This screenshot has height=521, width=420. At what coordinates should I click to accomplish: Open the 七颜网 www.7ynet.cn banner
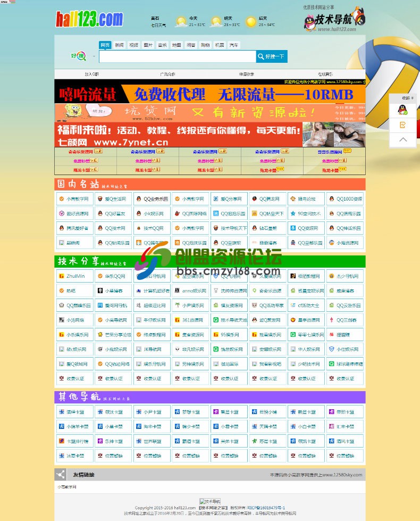[210, 135]
